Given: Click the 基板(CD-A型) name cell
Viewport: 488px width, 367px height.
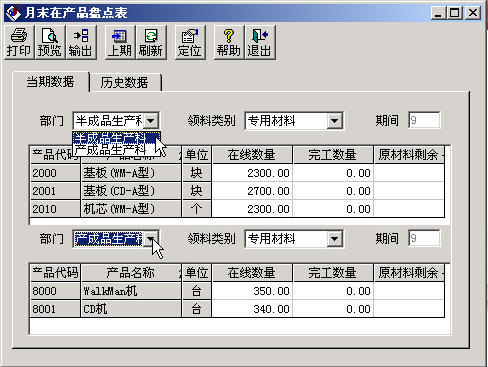Looking at the screenshot, I should coord(131,191).
